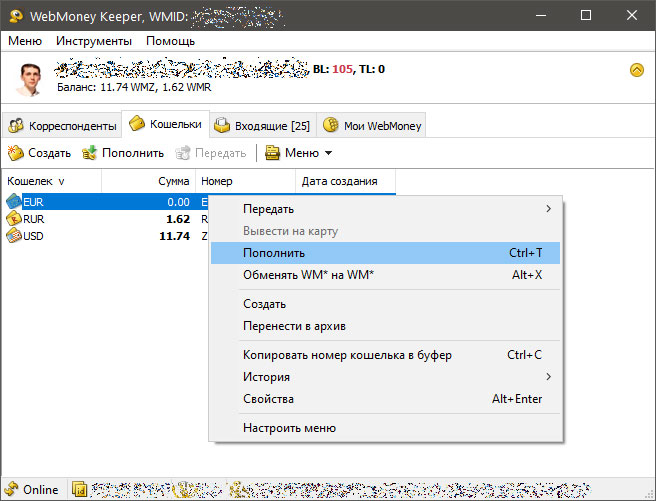Image resolution: width=656 pixels, height=501 pixels.
Task: Click the Передать toolbar icon
Action: click(x=182, y=153)
